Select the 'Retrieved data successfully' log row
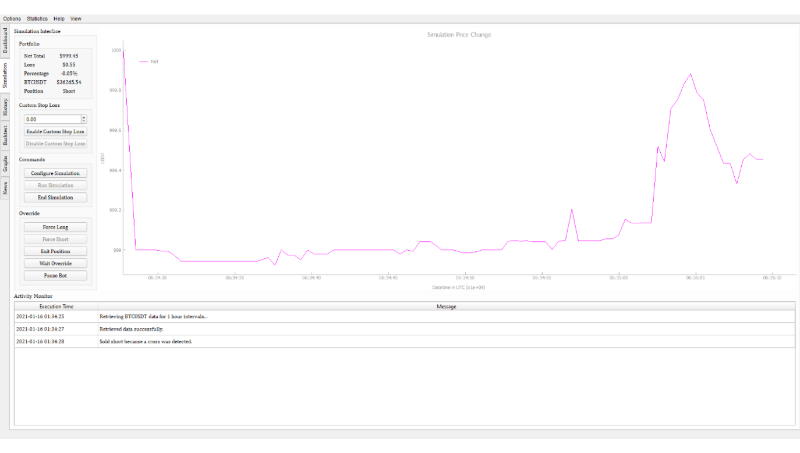The width and height of the screenshot is (800, 453). [x=405, y=329]
